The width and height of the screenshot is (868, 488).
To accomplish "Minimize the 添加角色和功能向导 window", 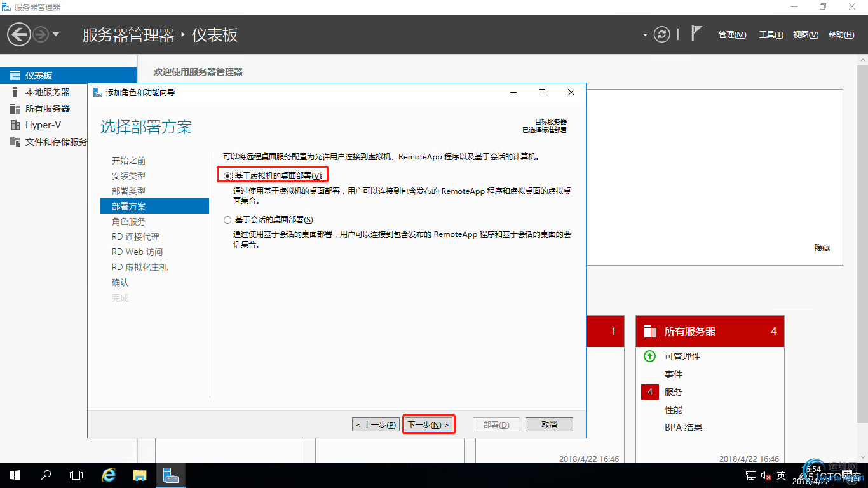I will tap(513, 92).
